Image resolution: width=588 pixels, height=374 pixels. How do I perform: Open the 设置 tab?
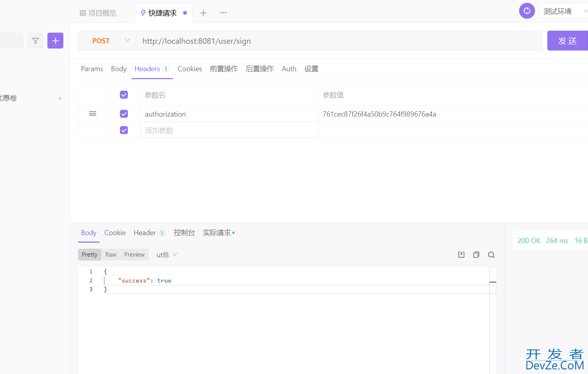click(x=312, y=69)
